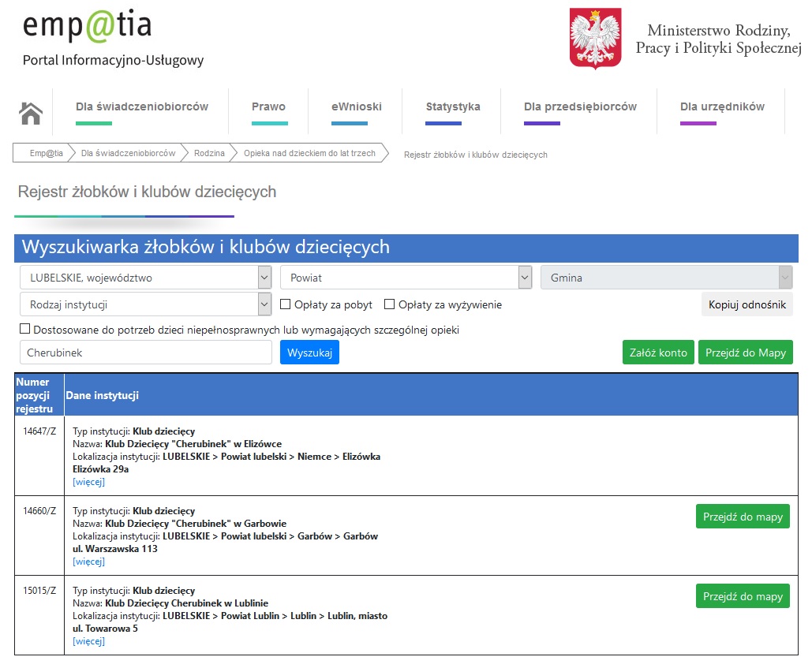Viewport: 812px width, 668px height.
Task: Click the Załóż konto button
Action: 658,353
